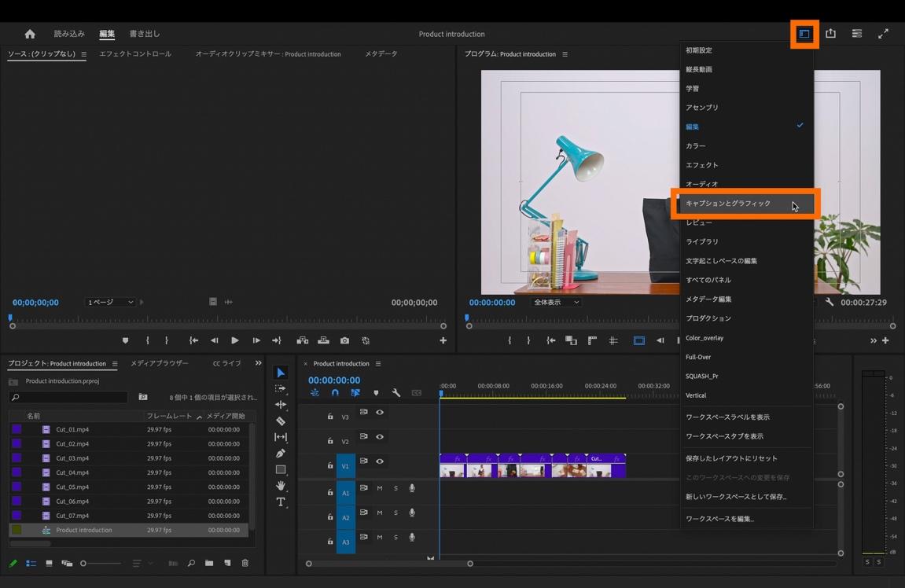Select Cut_03.mp4 in the project list

pos(72,458)
